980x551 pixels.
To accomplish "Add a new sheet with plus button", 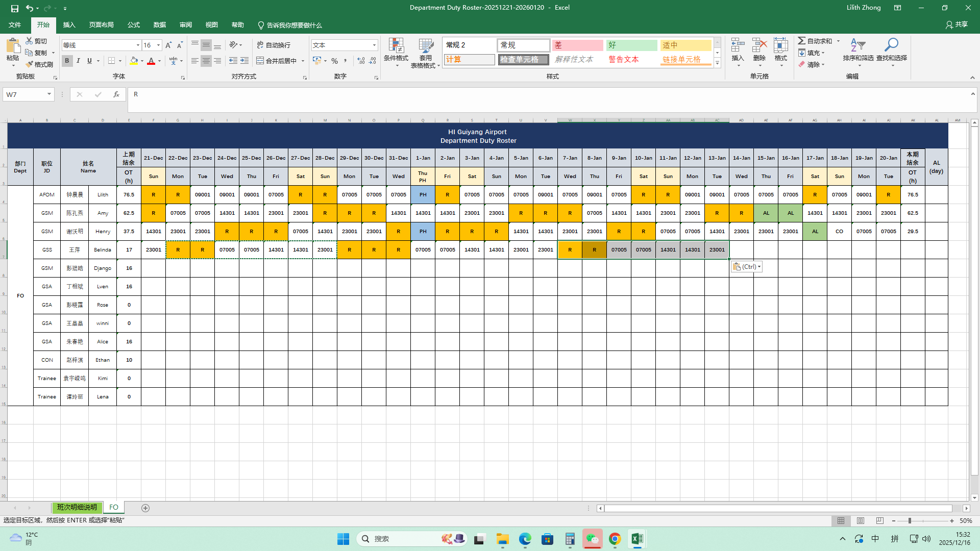I will point(145,508).
